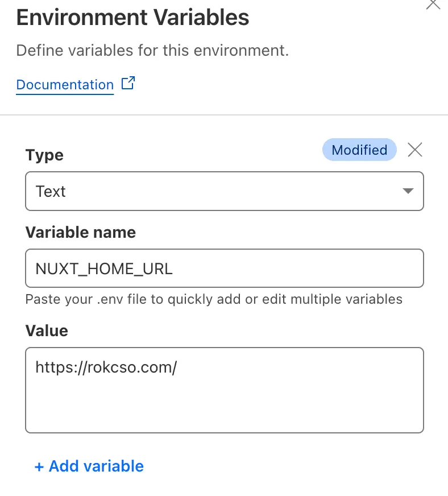Open the Documentation link
This screenshot has width=448, height=496.
coord(65,85)
